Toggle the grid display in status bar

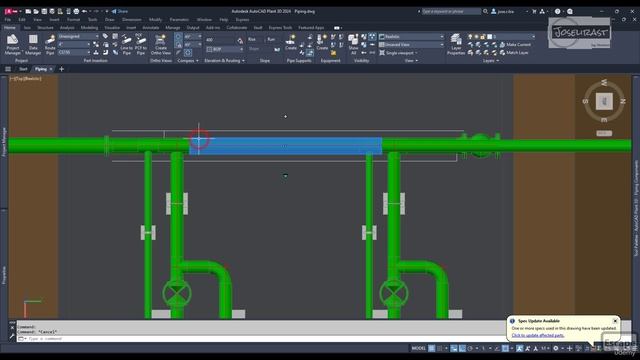pyautogui.click(x=431, y=348)
